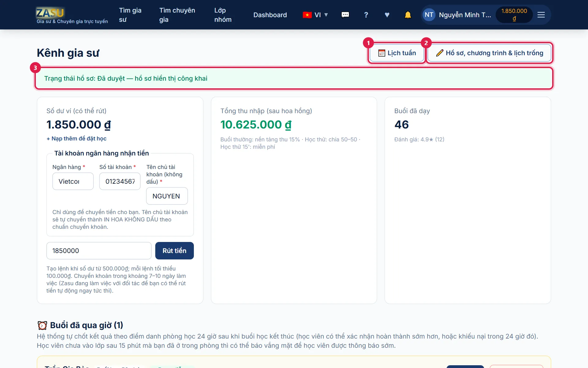Viewport: 588px width, 368px height.
Task: Click total income value 10.625.000 đ
Action: click(x=256, y=125)
